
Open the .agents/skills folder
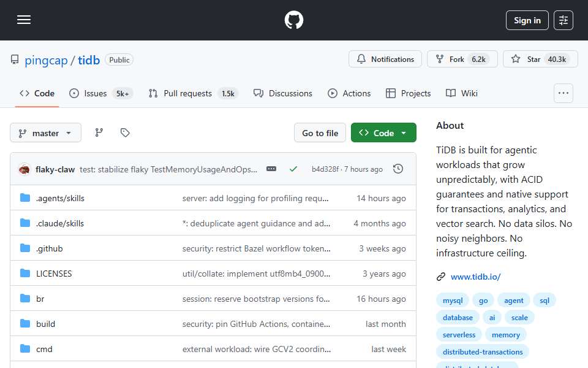click(60, 198)
